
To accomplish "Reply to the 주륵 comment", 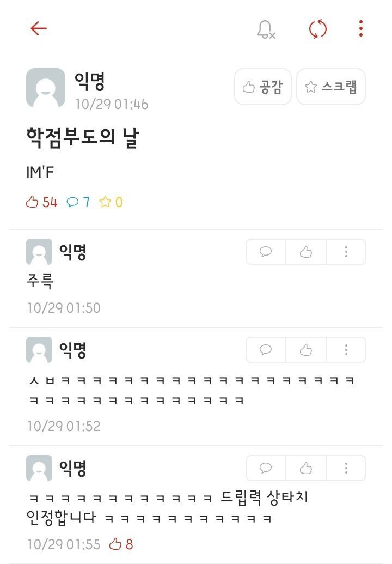I will [265, 251].
